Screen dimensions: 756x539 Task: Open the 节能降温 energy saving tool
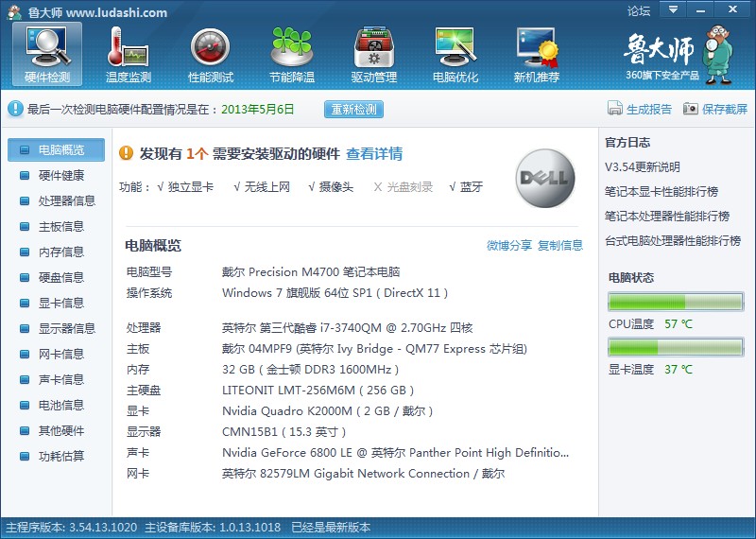click(292, 54)
